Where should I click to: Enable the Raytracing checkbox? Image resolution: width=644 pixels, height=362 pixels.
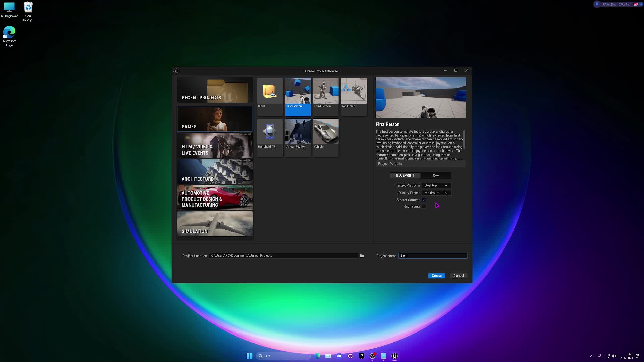[x=424, y=207]
